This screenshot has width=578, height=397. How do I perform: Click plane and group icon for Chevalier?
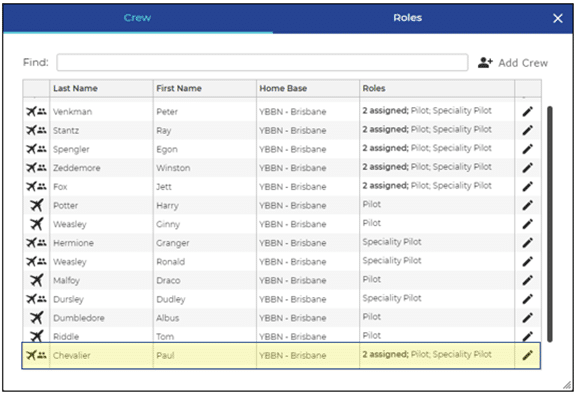pyautogui.click(x=36, y=355)
